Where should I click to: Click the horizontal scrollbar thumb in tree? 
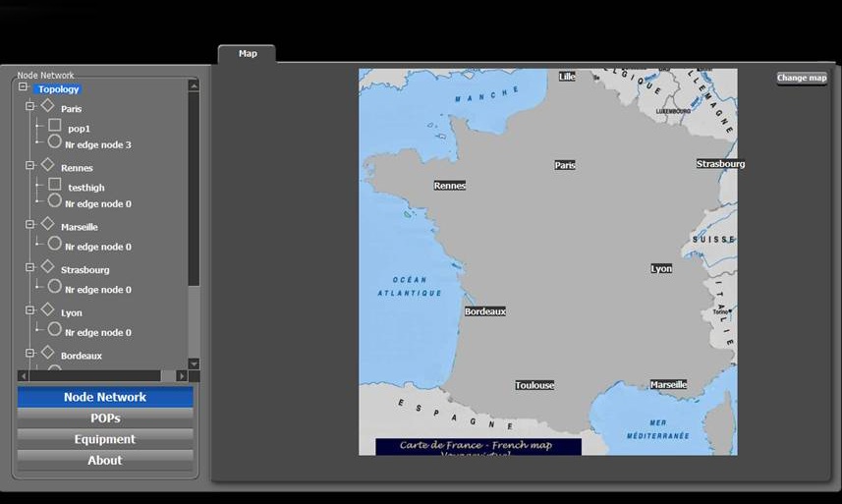click(x=94, y=375)
